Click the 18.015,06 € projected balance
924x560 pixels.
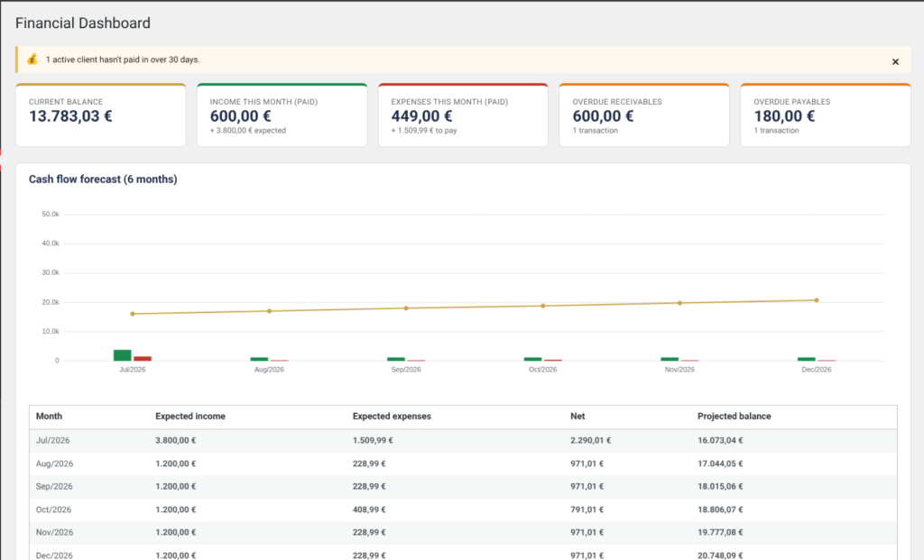click(720, 486)
